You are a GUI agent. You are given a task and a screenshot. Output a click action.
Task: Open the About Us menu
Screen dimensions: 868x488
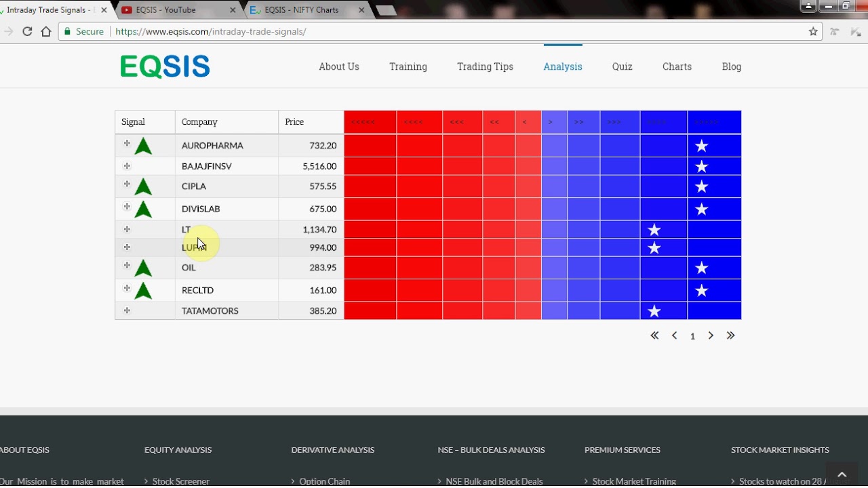[339, 66]
